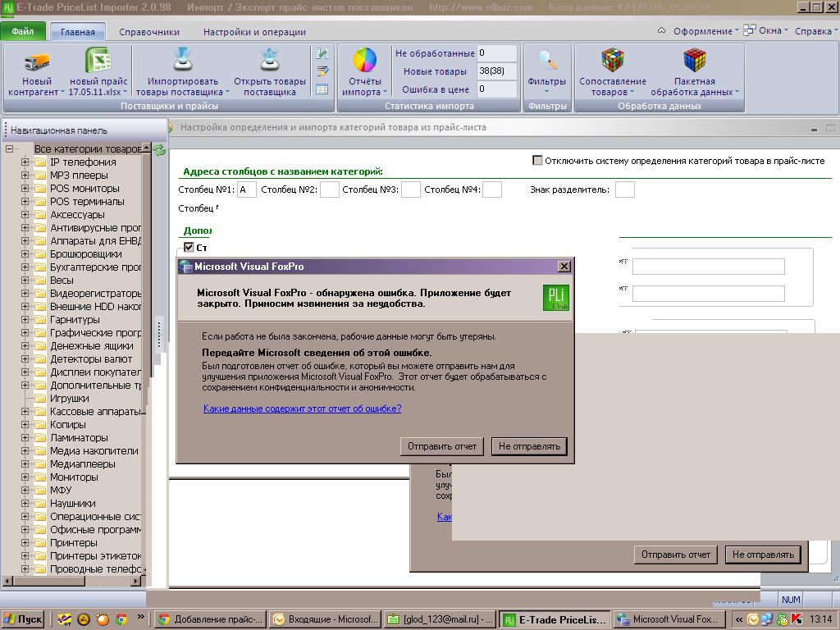Screen dimensions: 840x630
Task: Expand the Мониторы tree node
Action: [25, 477]
